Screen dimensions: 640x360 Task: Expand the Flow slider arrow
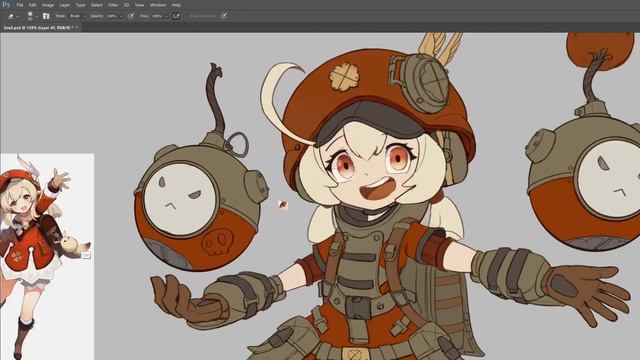coord(167,16)
